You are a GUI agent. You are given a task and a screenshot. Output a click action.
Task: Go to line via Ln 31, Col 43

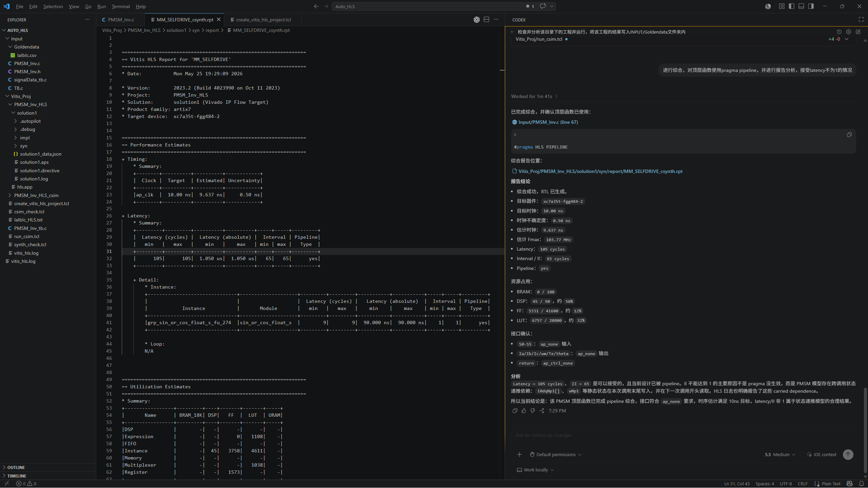coord(737,484)
